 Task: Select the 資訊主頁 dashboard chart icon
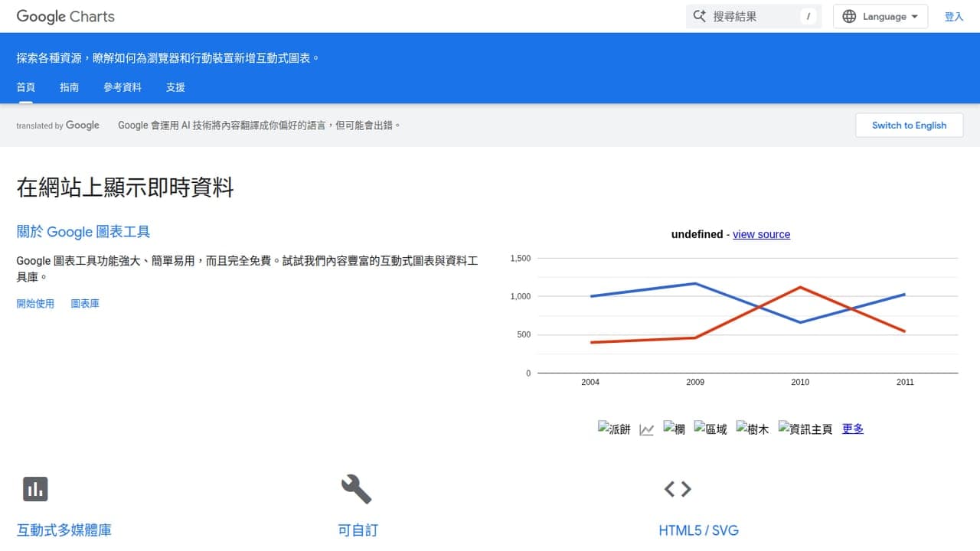(805, 429)
